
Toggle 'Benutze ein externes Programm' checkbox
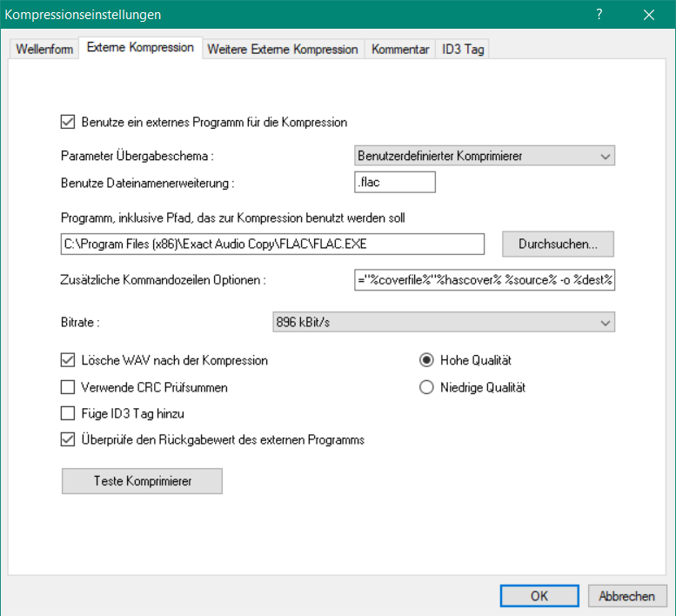(x=68, y=122)
